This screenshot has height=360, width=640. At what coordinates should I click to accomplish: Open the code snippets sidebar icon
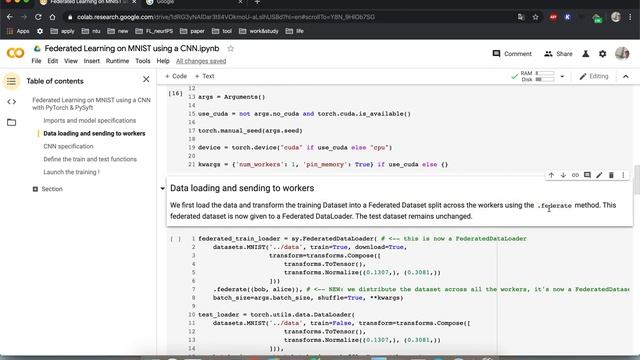click(11, 102)
